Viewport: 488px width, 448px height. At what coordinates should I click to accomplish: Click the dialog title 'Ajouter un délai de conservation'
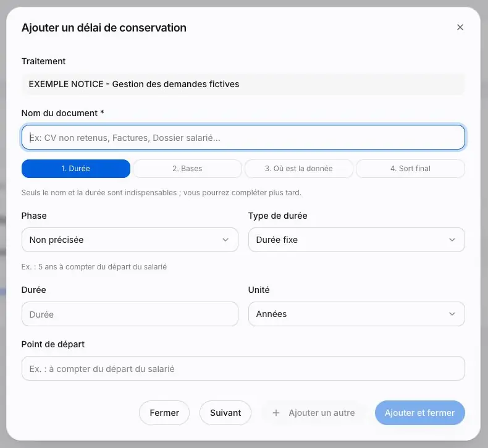[104, 28]
